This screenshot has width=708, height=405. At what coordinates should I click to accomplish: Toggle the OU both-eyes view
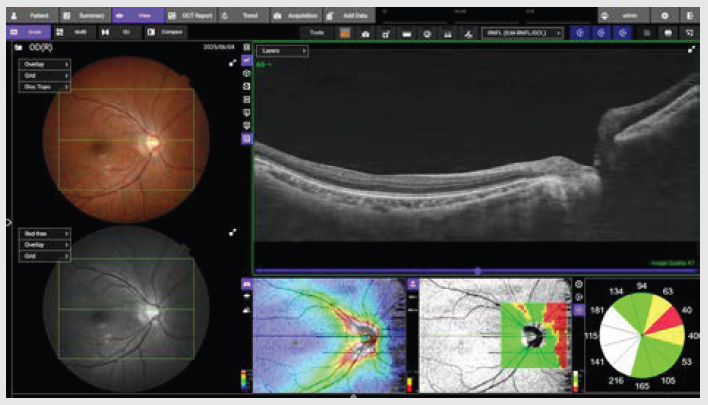[121, 33]
